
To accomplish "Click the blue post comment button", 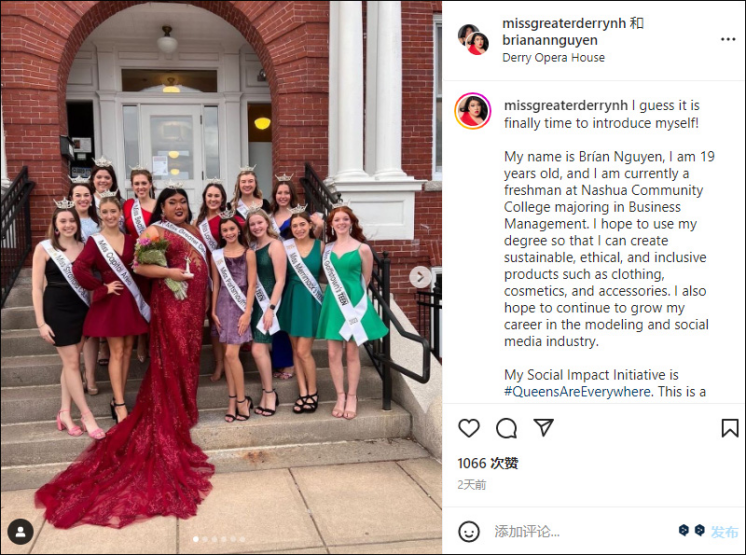I will tap(724, 532).
